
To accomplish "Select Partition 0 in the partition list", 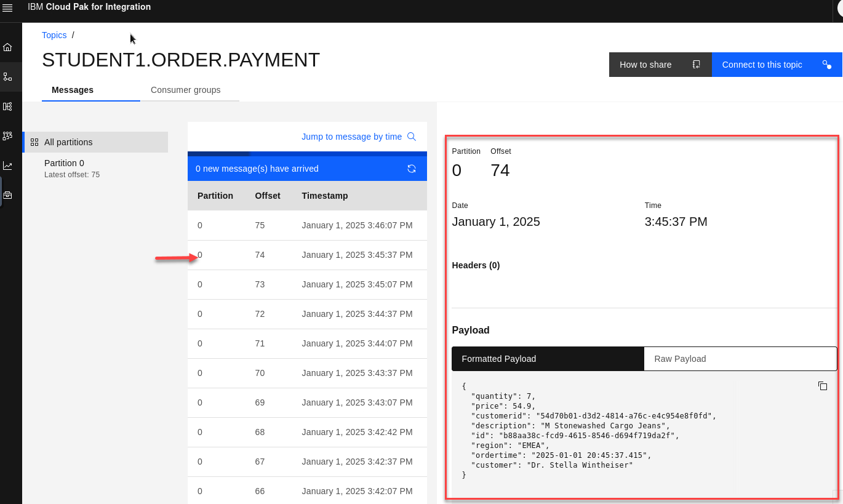I will [x=65, y=163].
